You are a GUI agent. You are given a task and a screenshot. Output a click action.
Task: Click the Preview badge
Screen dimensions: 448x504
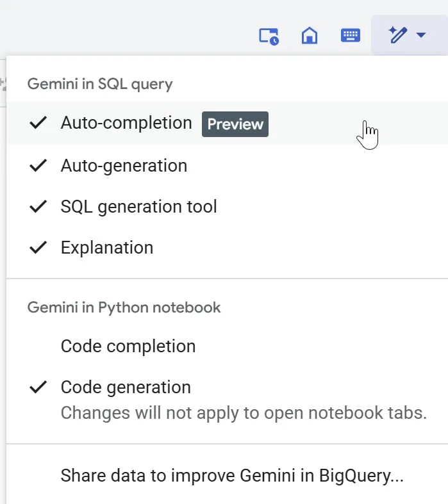click(235, 124)
